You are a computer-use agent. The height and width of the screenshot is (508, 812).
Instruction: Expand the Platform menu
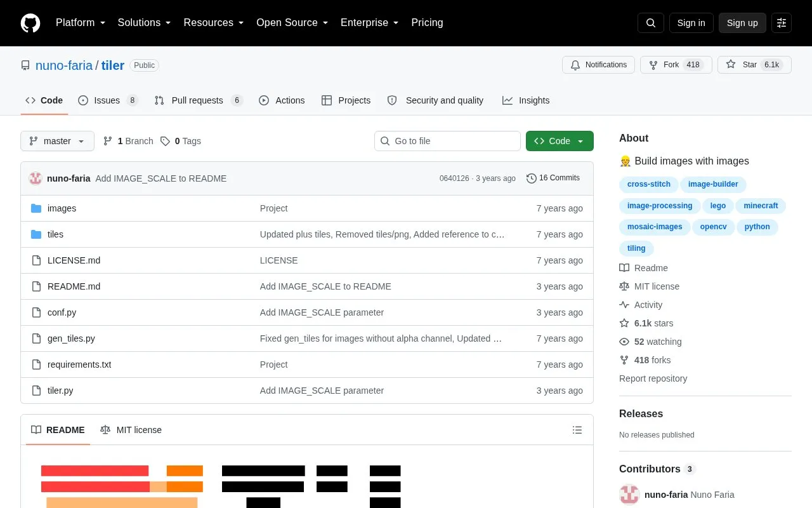(81, 23)
